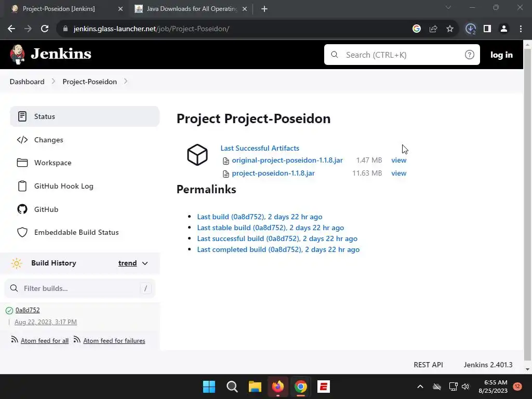Bookmark this page with the star icon

pos(450,29)
